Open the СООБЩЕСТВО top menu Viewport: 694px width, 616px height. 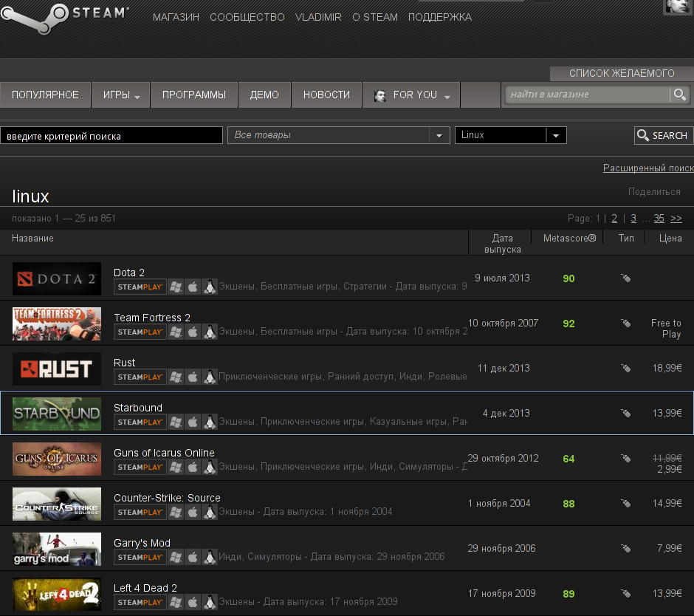coord(247,17)
